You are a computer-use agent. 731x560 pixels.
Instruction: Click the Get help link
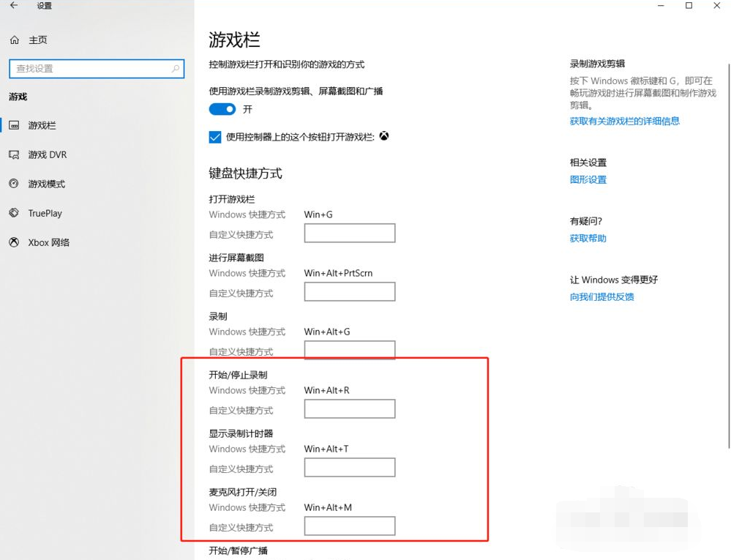tap(588, 239)
